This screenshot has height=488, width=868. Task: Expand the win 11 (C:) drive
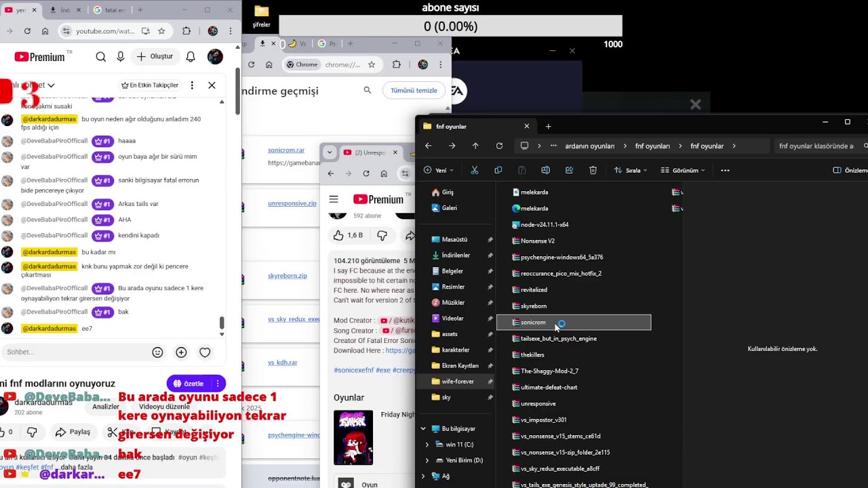[x=427, y=445]
